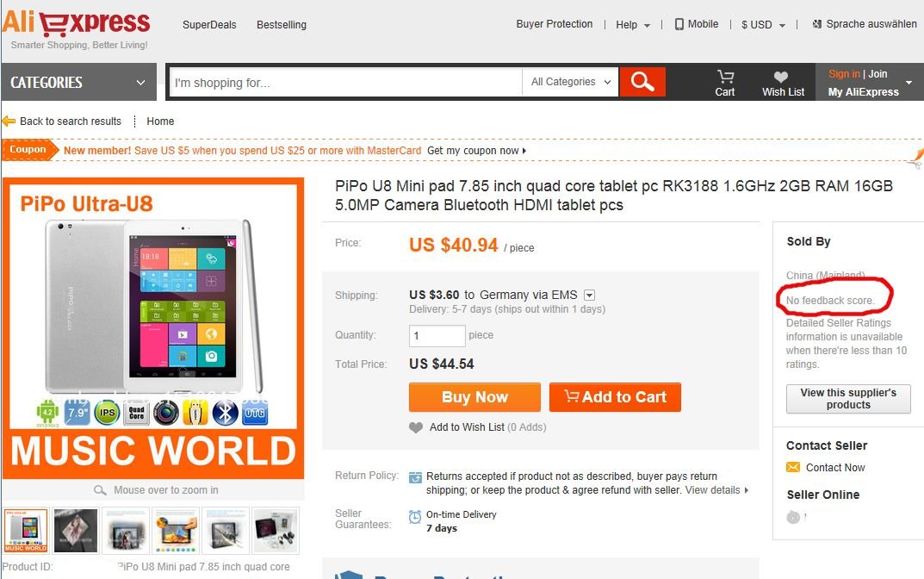Click the Coupon tag label
924x579 pixels.
[x=29, y=150]
